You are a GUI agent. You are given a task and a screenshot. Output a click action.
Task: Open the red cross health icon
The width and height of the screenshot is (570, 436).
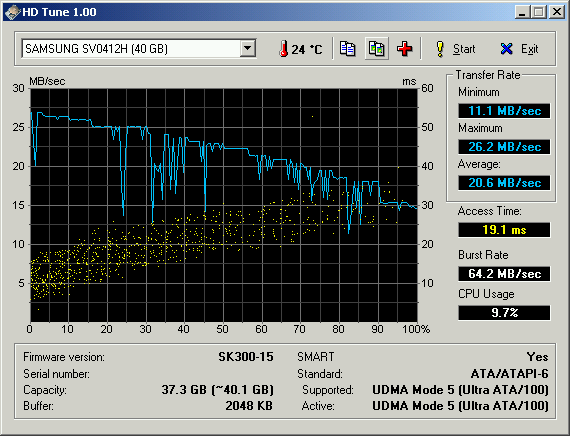click(405, 49)
